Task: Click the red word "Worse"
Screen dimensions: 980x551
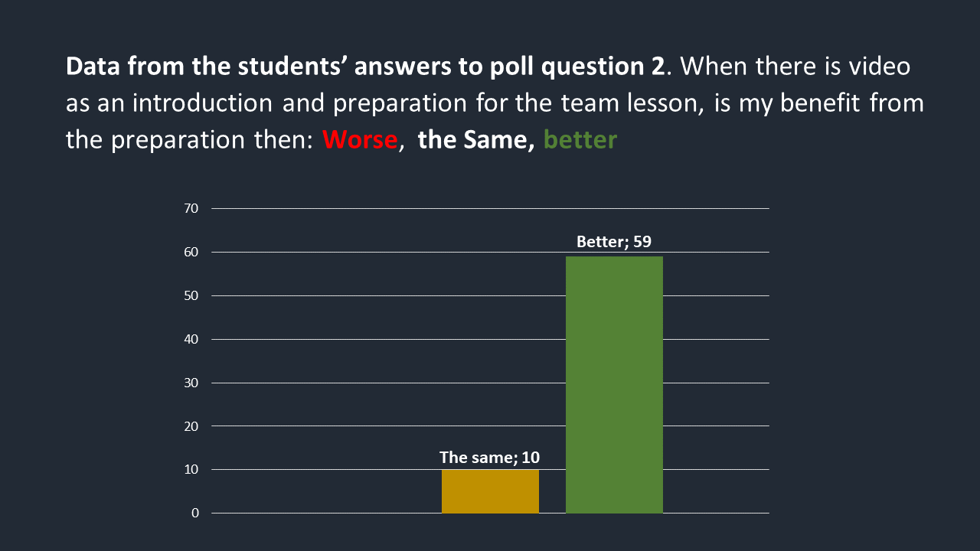Action: pos(360,140)
